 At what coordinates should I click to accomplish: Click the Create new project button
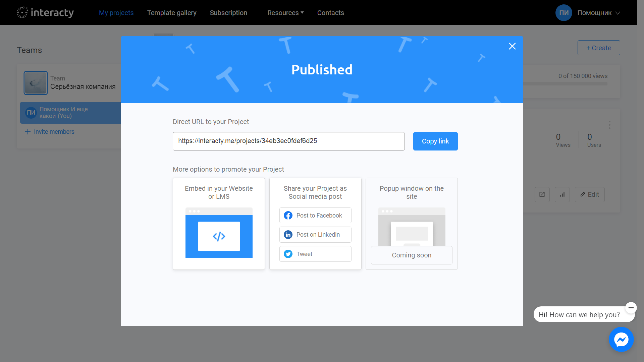[x=598, y=48]
